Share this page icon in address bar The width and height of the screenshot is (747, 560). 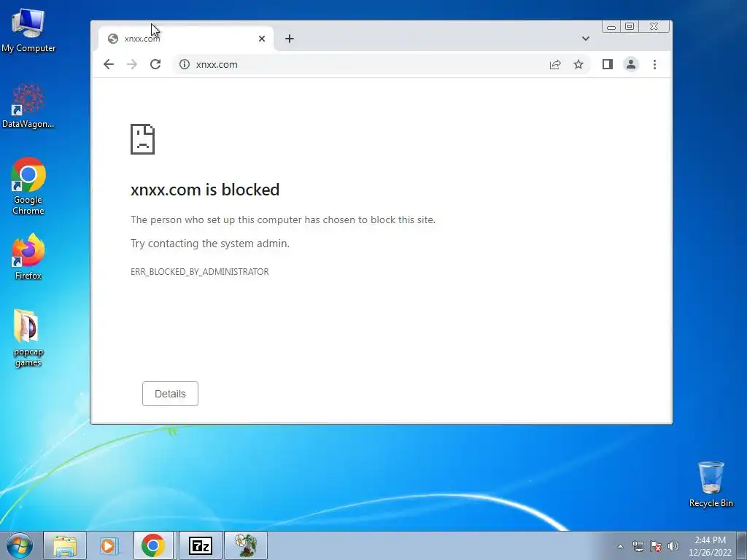[555, 64]
